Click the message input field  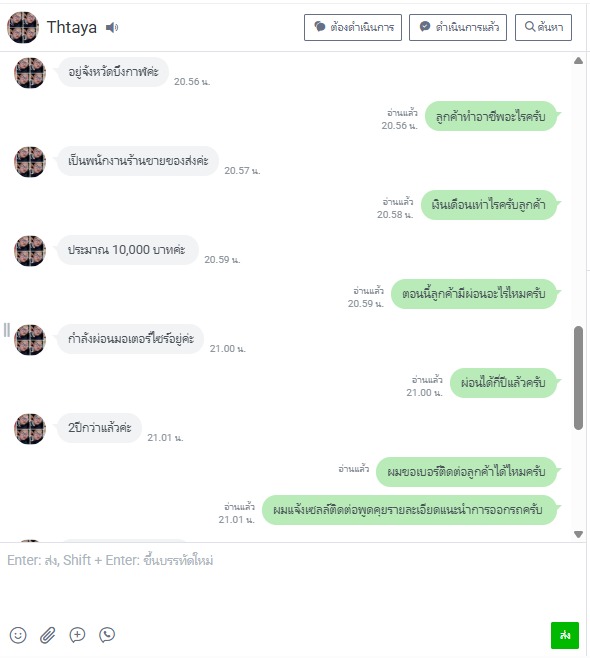click(293, 581)
